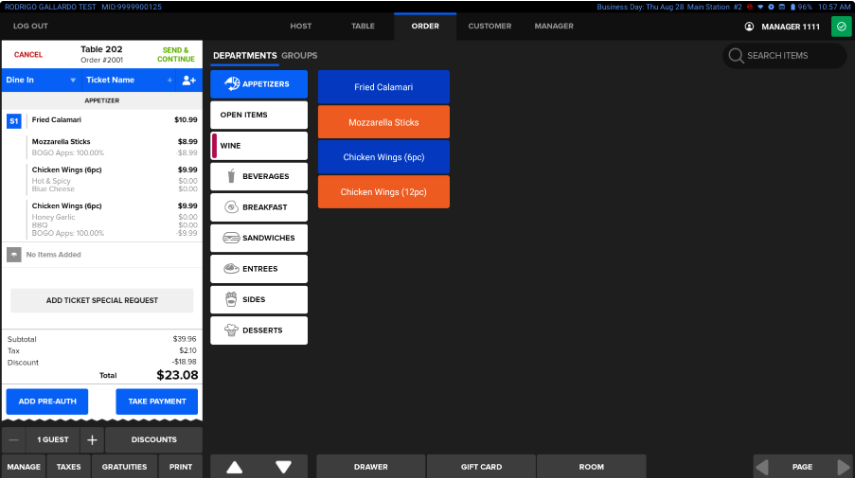Open the Breakfast department
Viewport: 856px width, 478px height.
tap(259, 207)
